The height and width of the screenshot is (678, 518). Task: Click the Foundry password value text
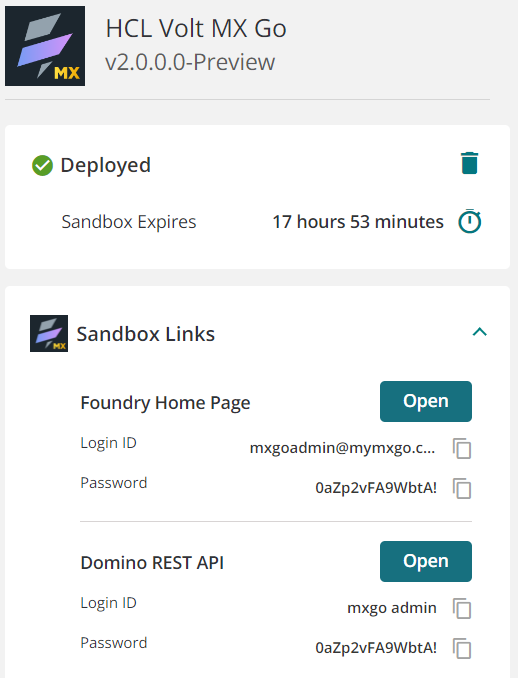(376, 488)
